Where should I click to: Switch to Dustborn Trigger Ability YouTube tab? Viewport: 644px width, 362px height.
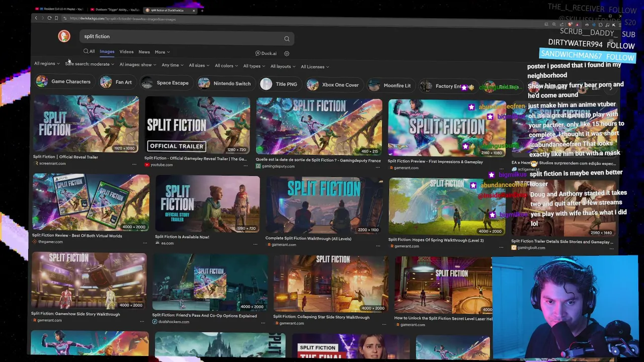[115, 10]
